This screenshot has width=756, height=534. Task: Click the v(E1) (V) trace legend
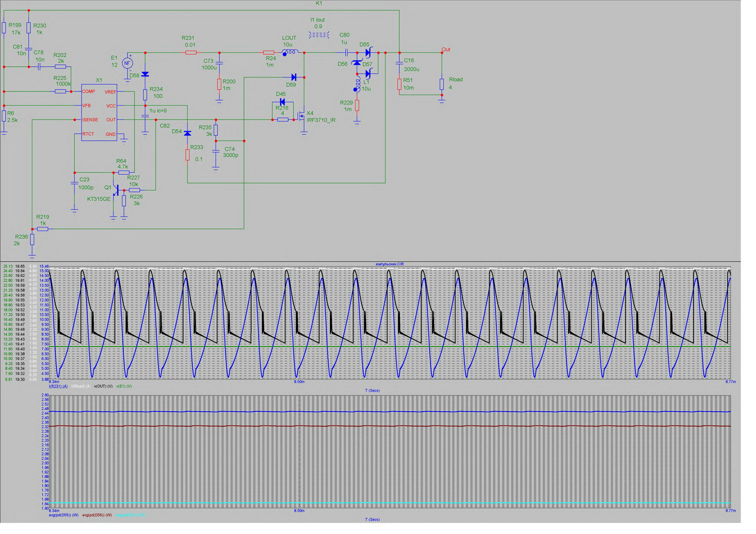[124, 386]
